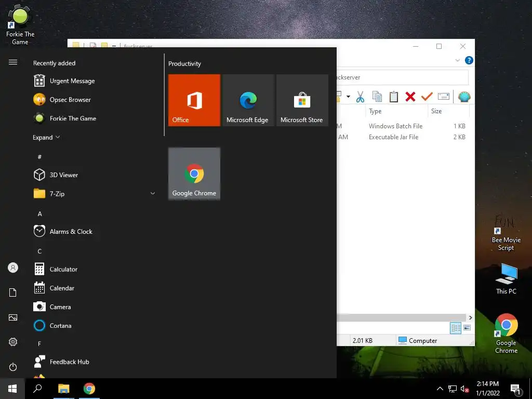Jump to the F letter group
Viewport: 532px width, 399px height.
coord(39,344)
